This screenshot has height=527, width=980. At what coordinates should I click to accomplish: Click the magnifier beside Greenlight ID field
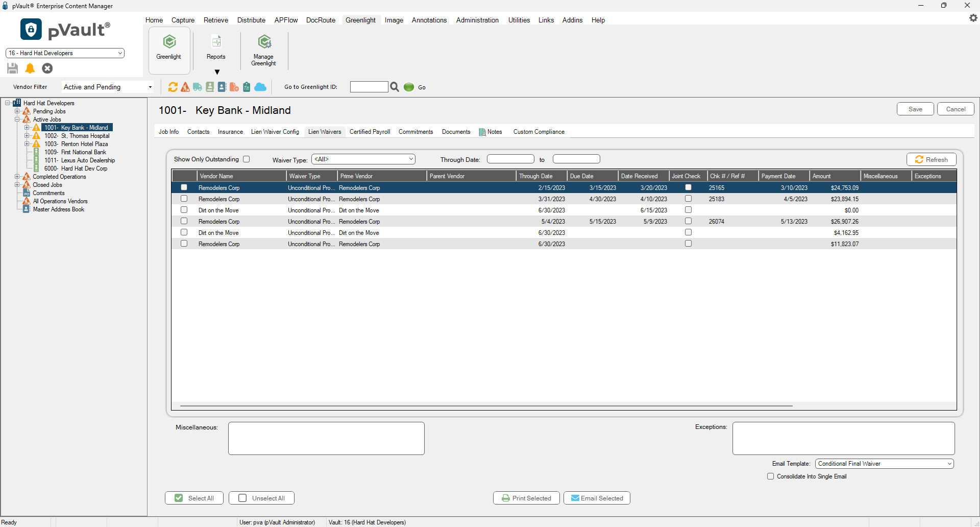click(x=395, y=87)
